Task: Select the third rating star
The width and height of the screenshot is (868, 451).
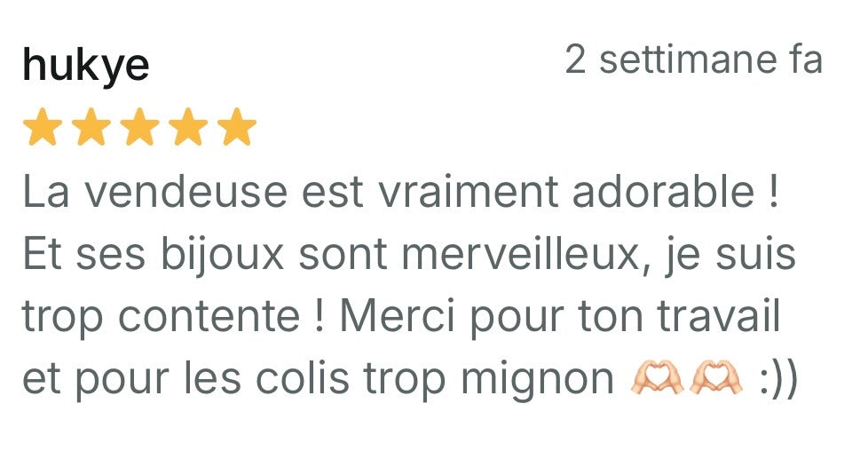Action: (x=139, y=126)
